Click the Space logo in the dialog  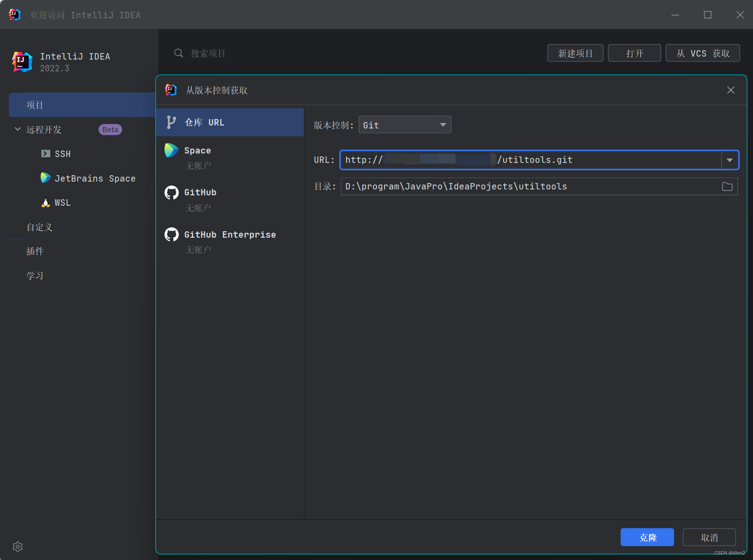point(171,151)
